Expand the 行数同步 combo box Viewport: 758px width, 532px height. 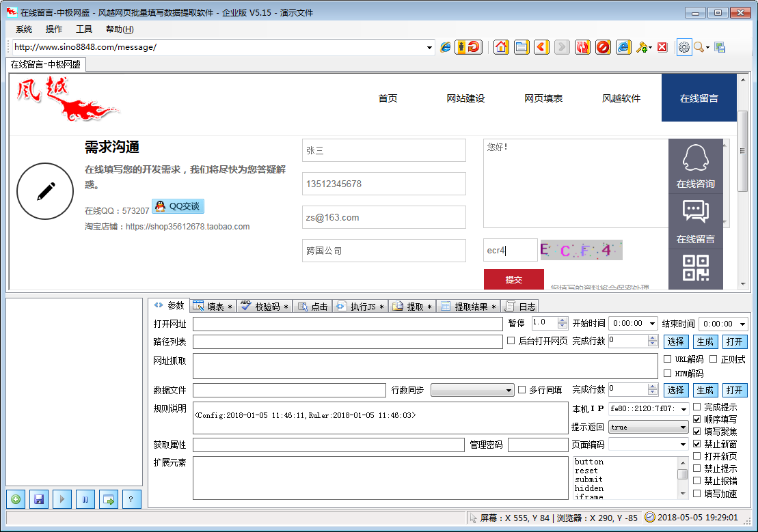[509, 391]
